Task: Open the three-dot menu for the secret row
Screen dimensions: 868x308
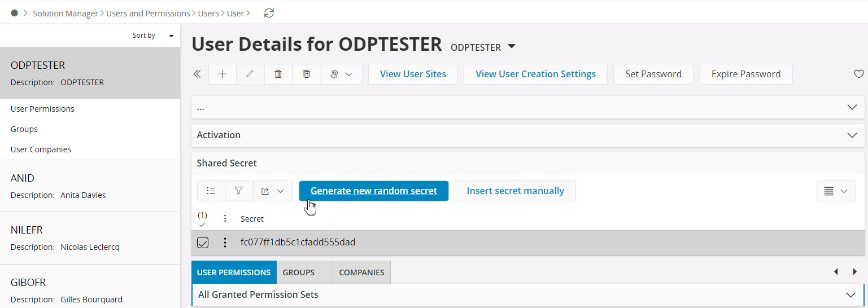Action: click(225, 243)
